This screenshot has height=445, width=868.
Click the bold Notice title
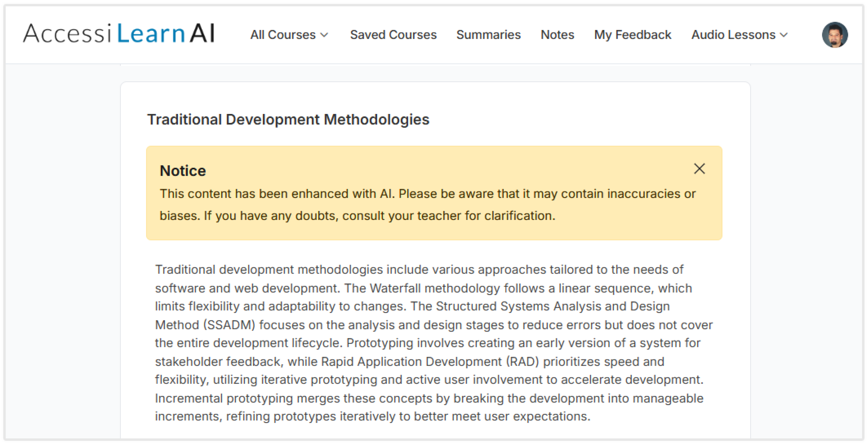point(183,171)
